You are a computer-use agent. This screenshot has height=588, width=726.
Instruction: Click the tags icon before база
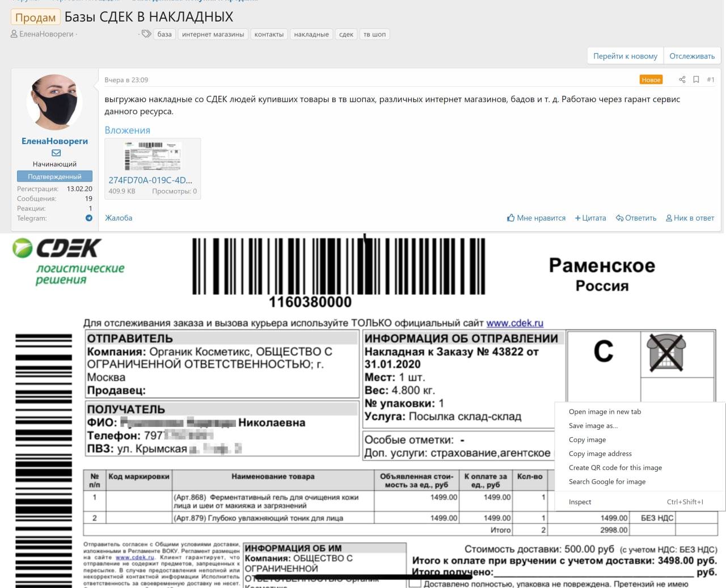(x=146, y=34)
